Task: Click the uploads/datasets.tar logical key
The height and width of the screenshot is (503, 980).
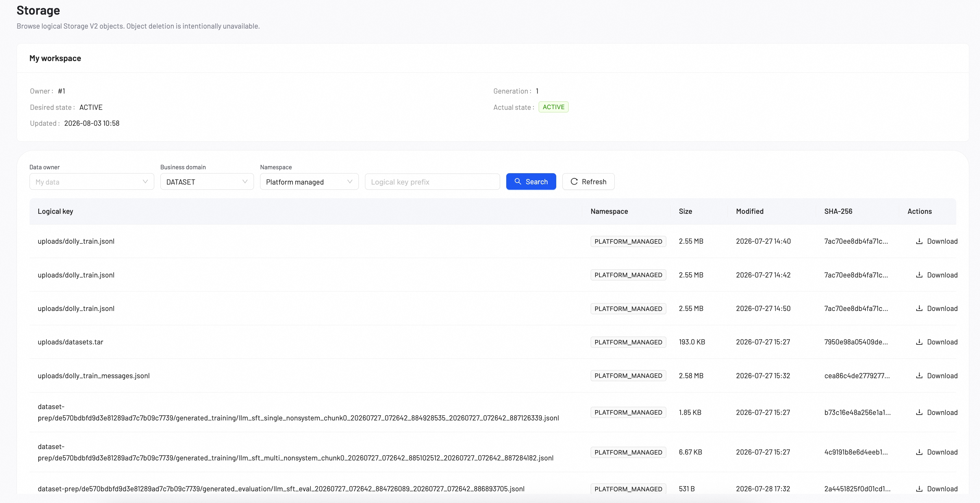Action: [x=70, y=342]
